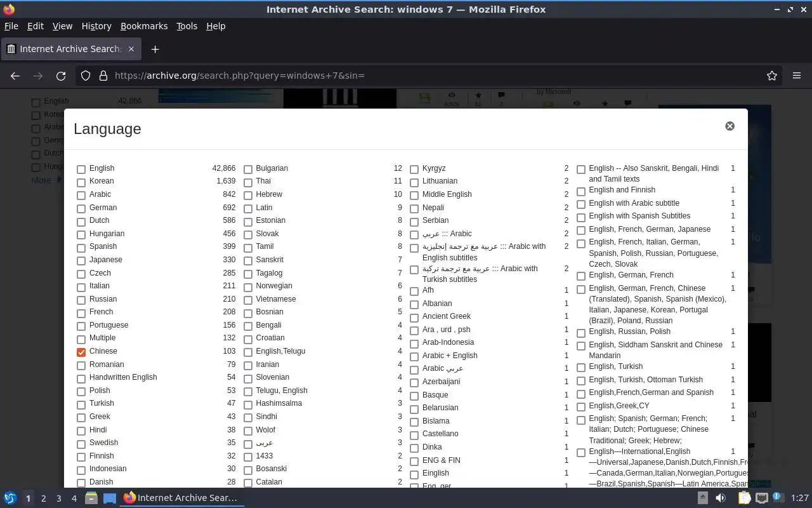
Task: Select the Handwritten English checkbox
Action: click(x=81, y=378)
